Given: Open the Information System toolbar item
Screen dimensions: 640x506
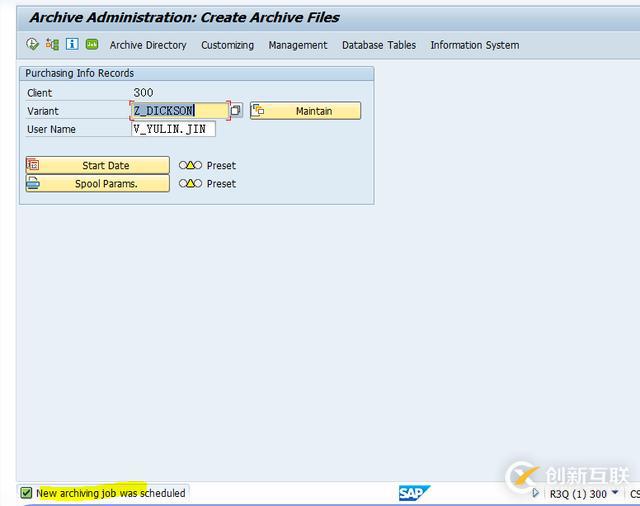Looking at the screenshot, I should 475,45.
